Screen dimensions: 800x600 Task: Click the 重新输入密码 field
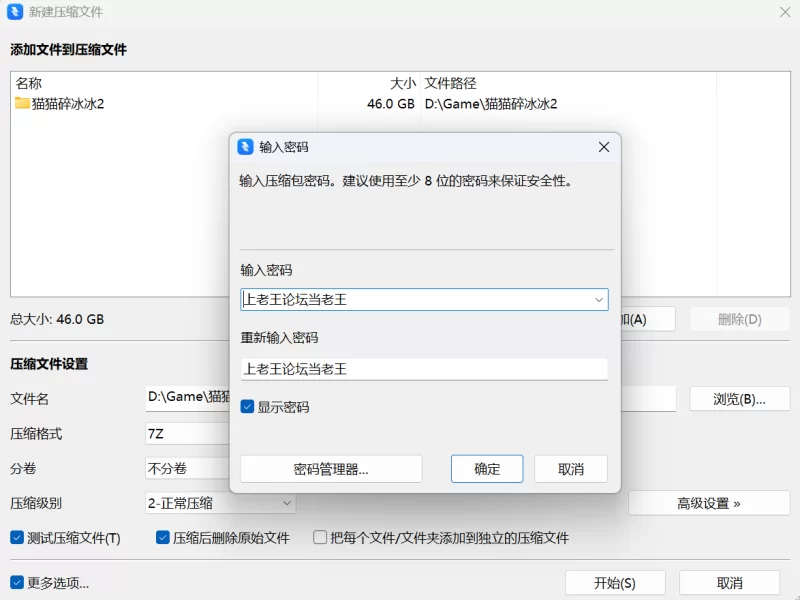click(x=424, y=369)
